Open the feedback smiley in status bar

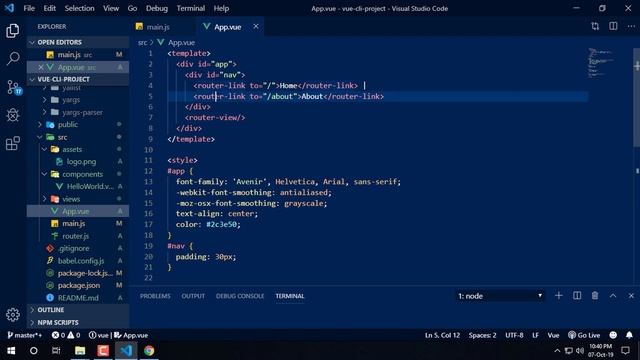[613, 335]
